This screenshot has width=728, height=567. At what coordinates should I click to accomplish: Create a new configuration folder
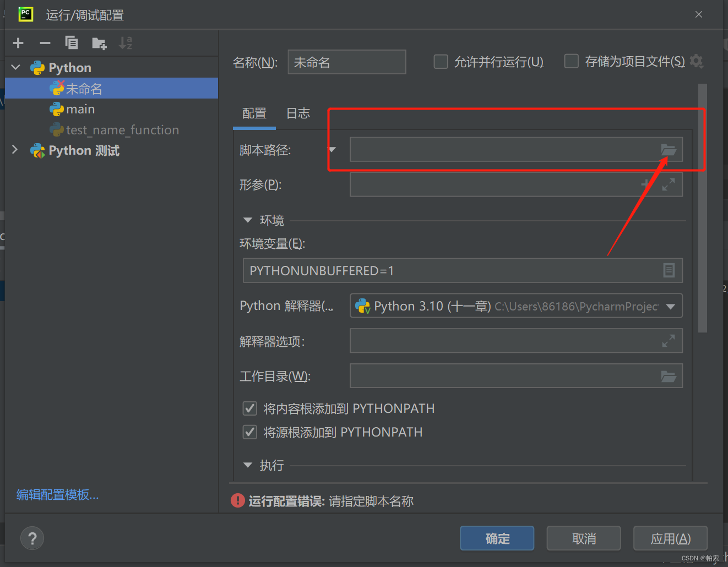99,42
